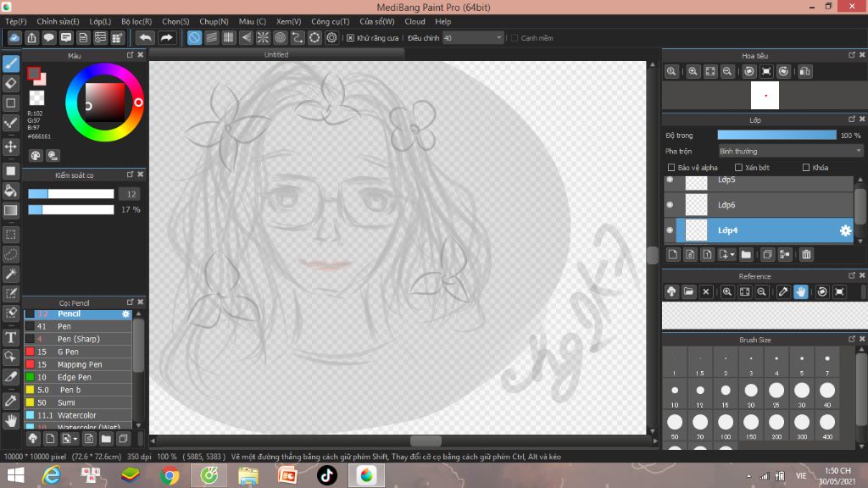This screenshot has width=868, height=488.
Task: Select the Brush tool in the left toolbar
Action: click(x=10, y=64)
